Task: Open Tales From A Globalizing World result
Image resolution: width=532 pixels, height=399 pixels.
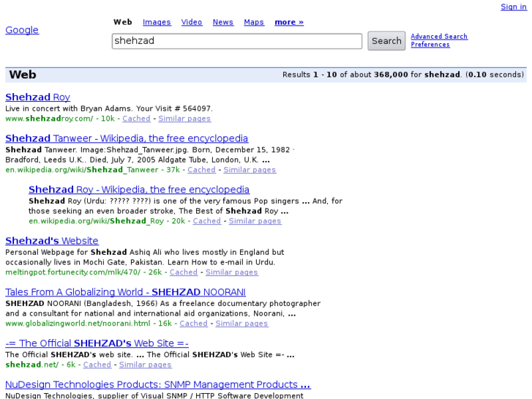Action: (x=126, y=292)
